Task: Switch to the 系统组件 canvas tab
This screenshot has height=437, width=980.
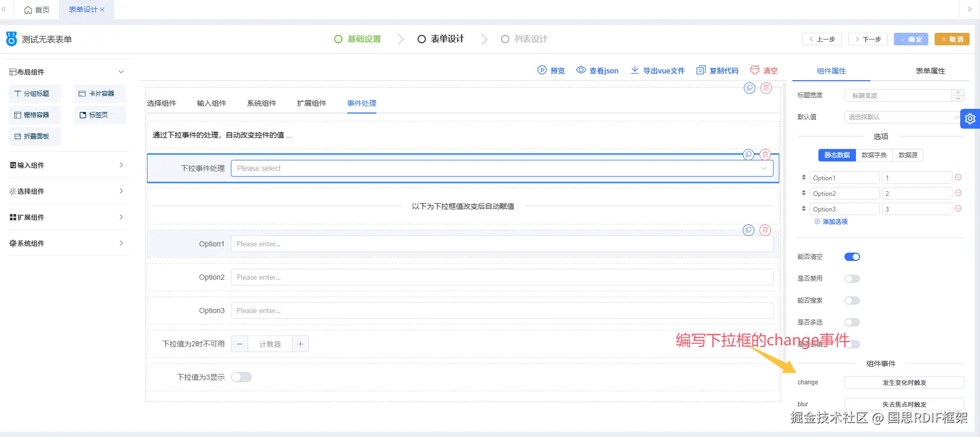Action: point(262,103)
